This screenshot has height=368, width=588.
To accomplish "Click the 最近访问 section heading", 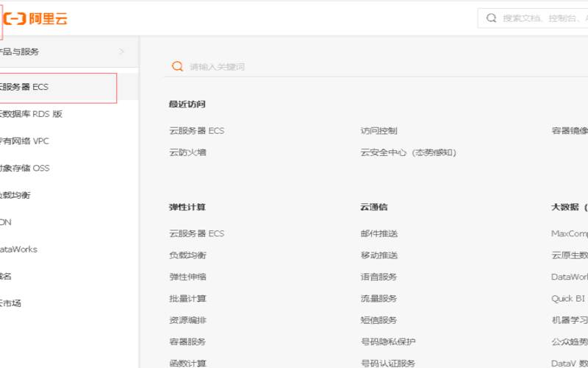I will tap(187, 104).
